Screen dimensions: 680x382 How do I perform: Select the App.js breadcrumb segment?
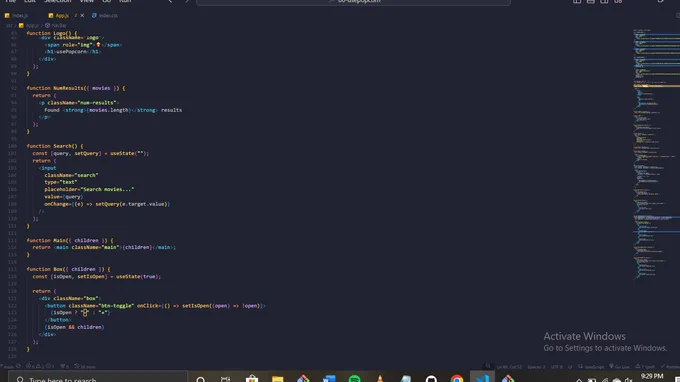pos(29,26)
